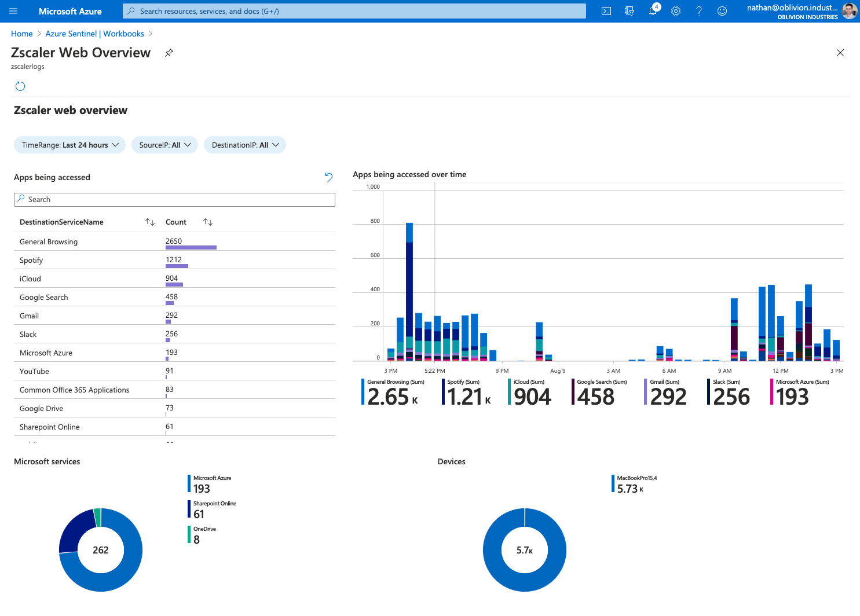The height and width of the screenshot is (616, 860).
Task: Expand the SourceIP filter dropdown
Action: [x=164, y=145]
